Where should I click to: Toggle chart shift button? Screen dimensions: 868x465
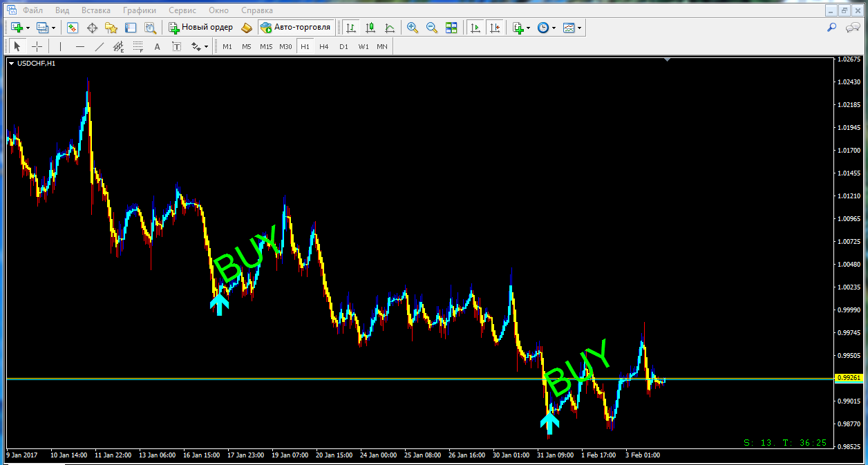[494, 28]
